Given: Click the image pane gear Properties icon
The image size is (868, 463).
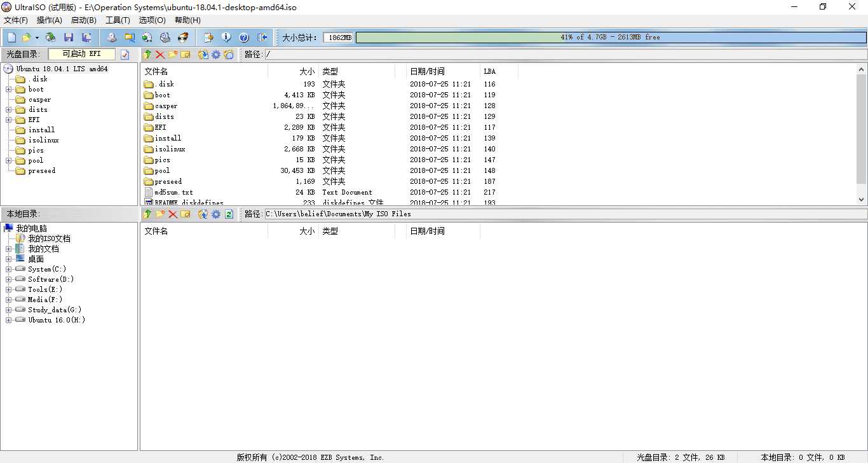Looking at the screenshot, I should (x=216, y=55).
